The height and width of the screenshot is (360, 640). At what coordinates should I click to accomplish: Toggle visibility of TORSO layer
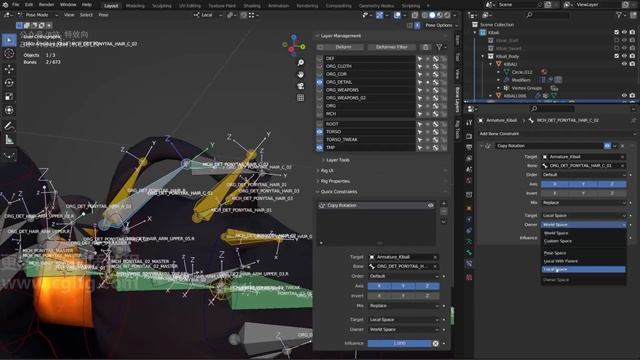(320, 132)
